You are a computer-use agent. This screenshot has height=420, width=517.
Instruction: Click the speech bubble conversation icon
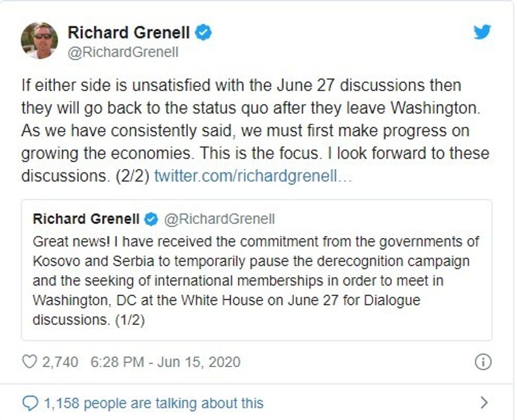coord(30,404)
